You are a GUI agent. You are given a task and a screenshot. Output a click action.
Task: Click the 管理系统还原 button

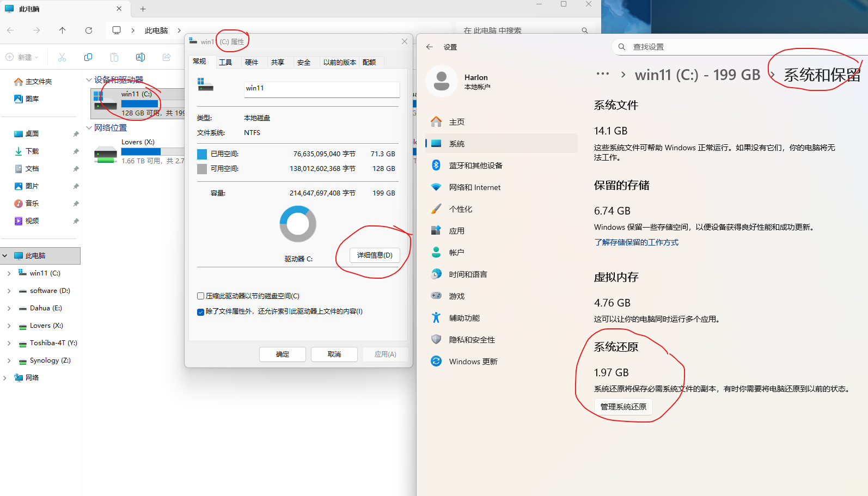(x=624, y=407)
